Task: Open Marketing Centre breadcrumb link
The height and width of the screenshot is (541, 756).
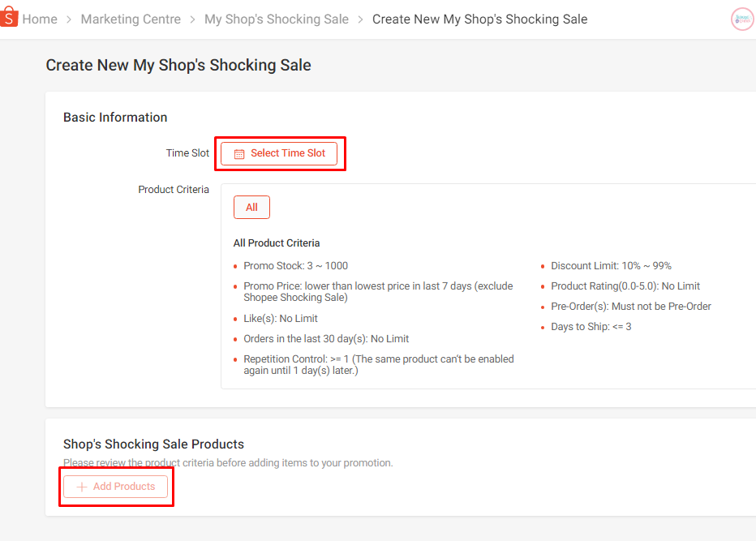Action: coord(131,19)
